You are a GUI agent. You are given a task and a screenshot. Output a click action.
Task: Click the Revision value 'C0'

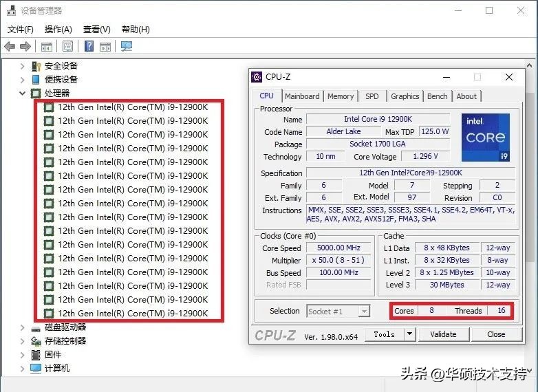(497, 198)
